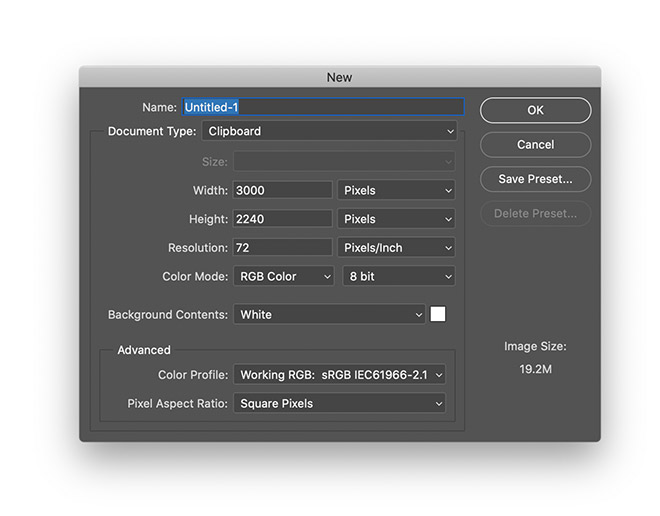Click the disabled Delete Preset... button

pyautogui.click(x=535, y=214)
